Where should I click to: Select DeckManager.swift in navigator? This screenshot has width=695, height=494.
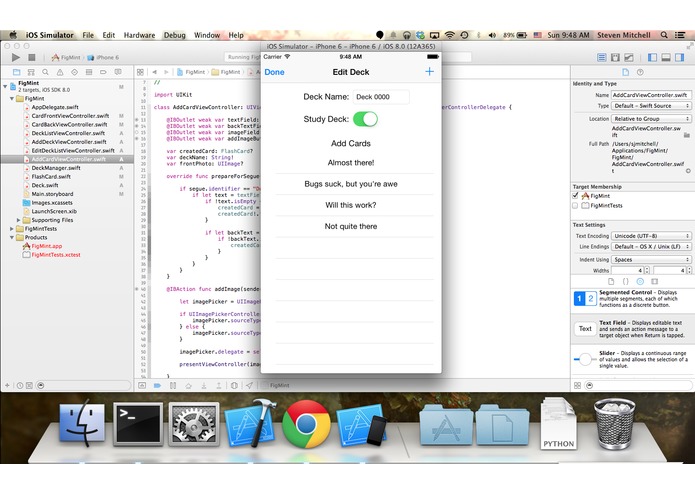(56, 168)
